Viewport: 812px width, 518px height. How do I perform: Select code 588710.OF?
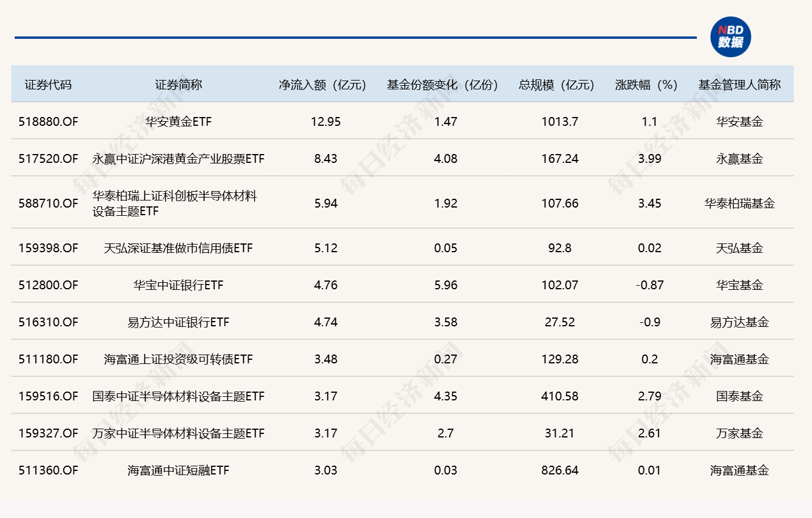48,203
